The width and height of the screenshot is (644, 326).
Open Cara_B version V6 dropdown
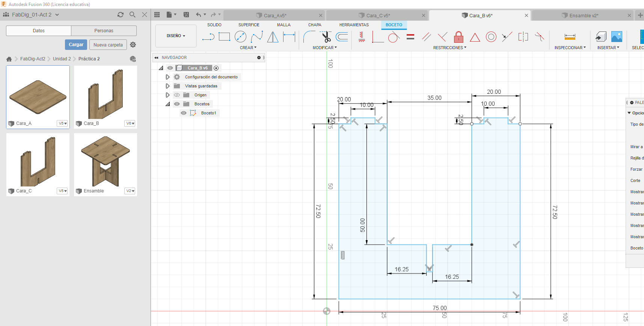point(130,123)
